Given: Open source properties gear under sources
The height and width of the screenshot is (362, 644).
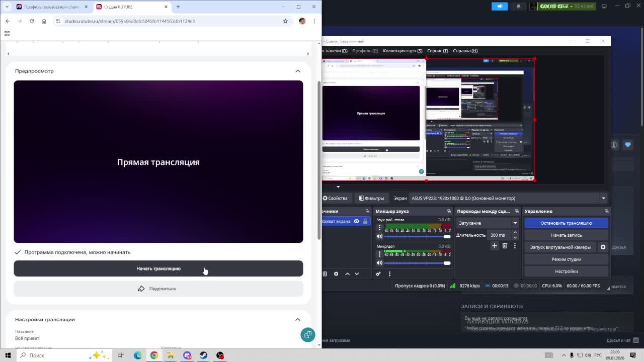Looking at the screenshot, I should coord(336,274).
